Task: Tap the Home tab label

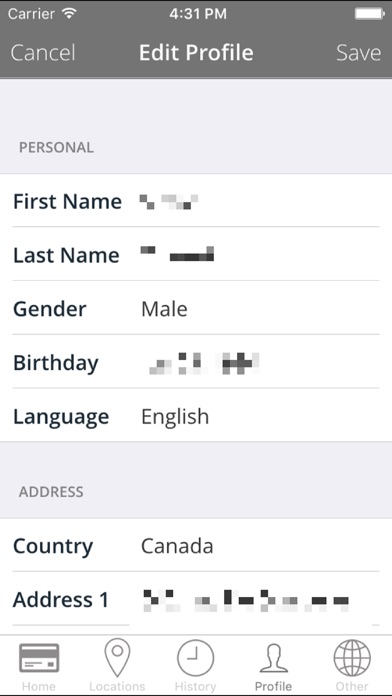Action: point(39,686)
